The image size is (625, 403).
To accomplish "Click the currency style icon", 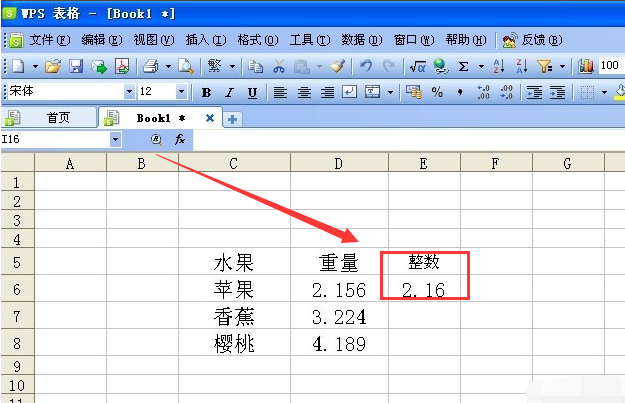I will pyautogui.click(x=414, y=92).
